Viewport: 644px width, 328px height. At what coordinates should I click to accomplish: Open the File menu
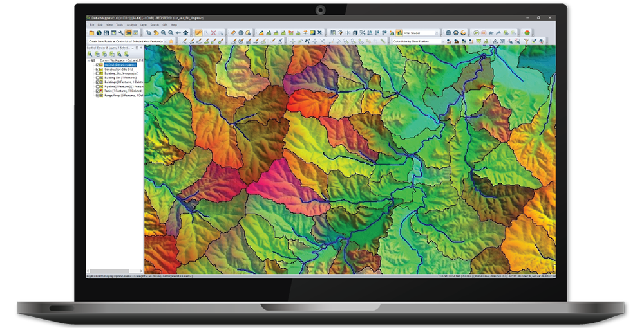[x=91, y=25]
